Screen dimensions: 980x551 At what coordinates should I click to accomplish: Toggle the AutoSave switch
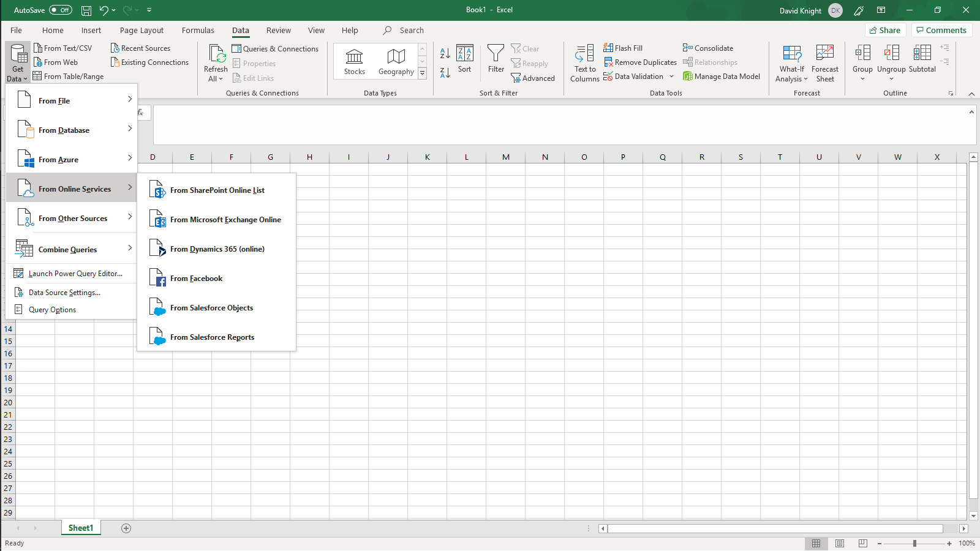pos(60,10)
